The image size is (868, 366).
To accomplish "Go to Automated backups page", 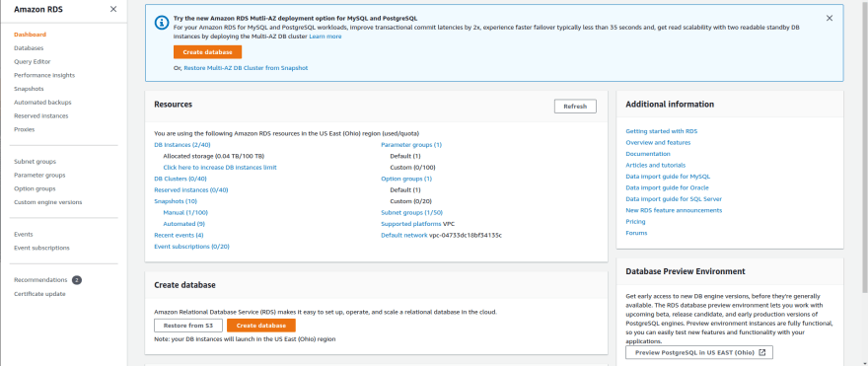I will coord(42,103).
